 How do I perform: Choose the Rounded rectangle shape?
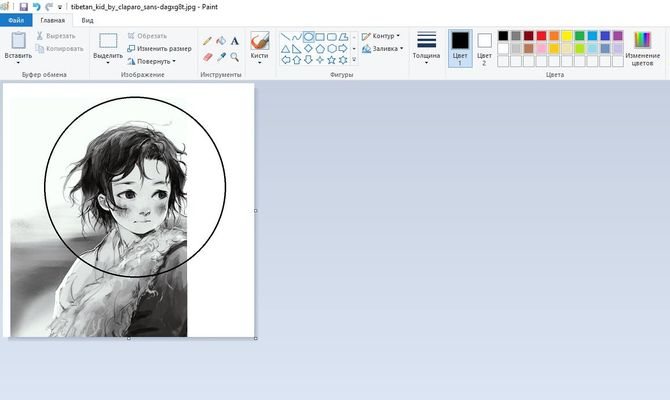tap(332, 37)
